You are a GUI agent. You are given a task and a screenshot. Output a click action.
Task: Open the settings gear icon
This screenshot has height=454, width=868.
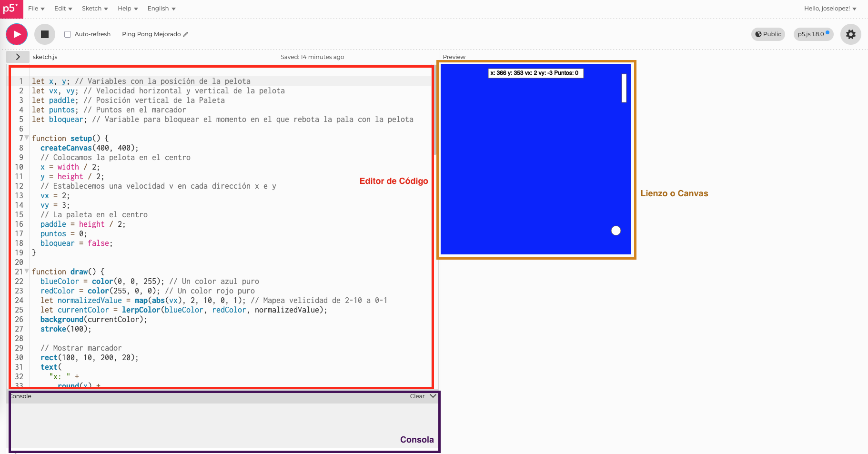point(850,34)
